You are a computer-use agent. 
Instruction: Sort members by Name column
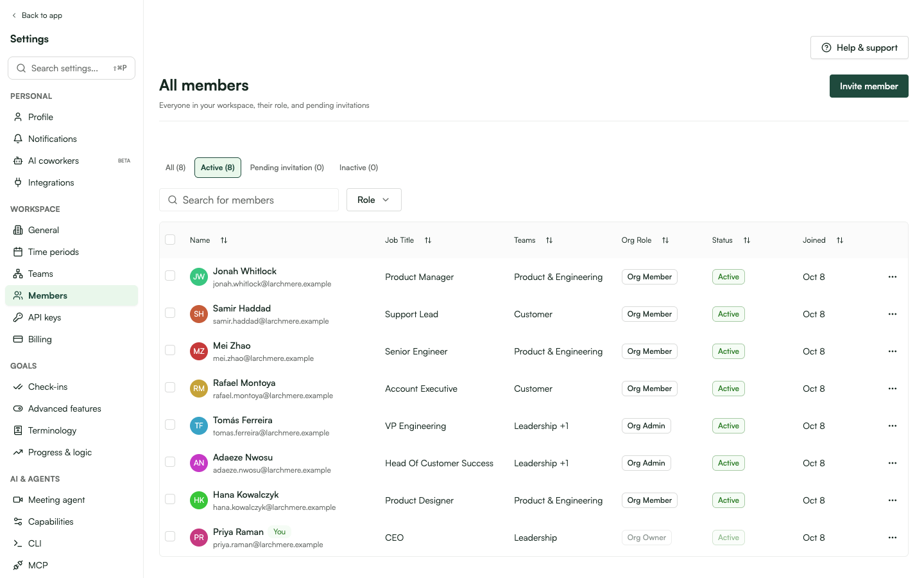[224, 240]
